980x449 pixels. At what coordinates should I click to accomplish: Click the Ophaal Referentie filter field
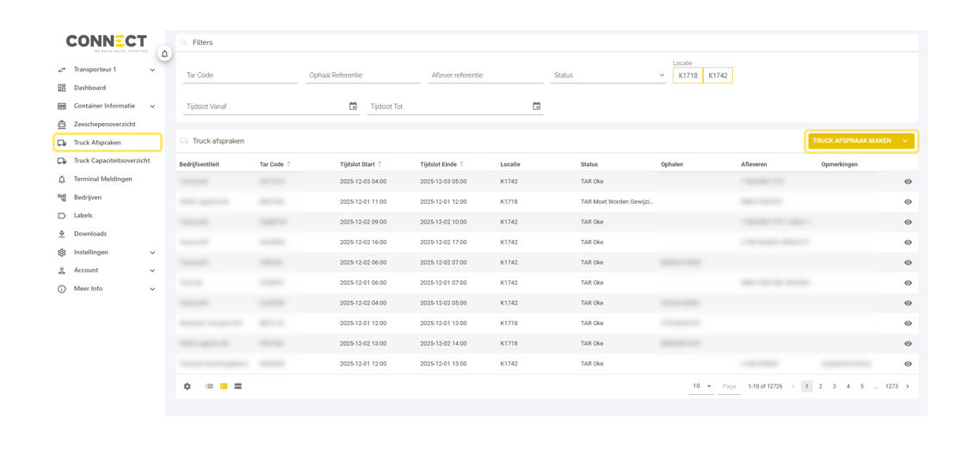point(362,76)
